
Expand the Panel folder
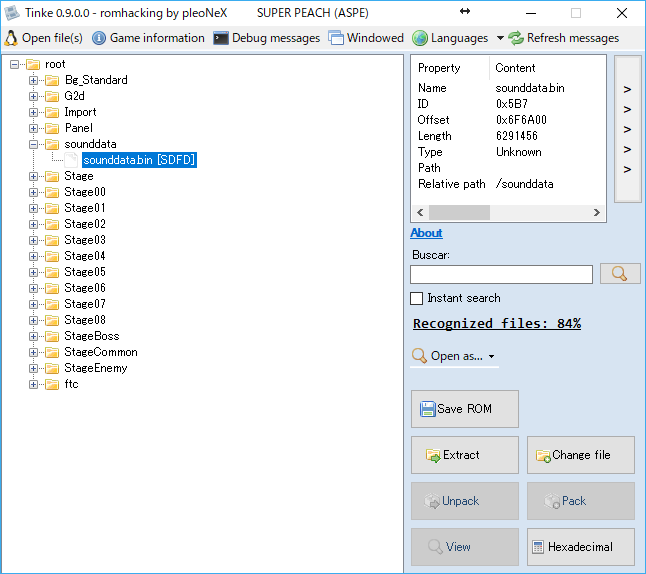coord(33,129)
